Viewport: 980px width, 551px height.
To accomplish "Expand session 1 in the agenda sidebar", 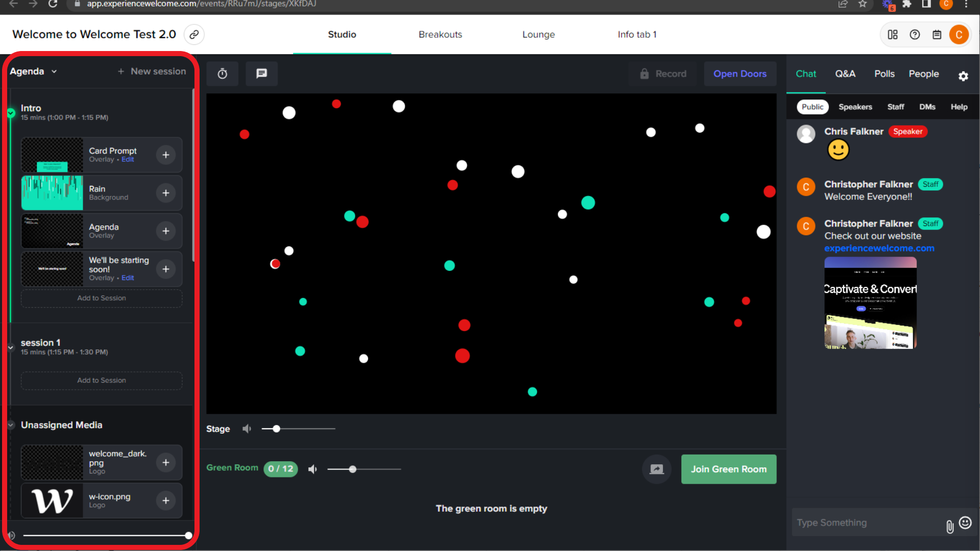I will [11, 347].
